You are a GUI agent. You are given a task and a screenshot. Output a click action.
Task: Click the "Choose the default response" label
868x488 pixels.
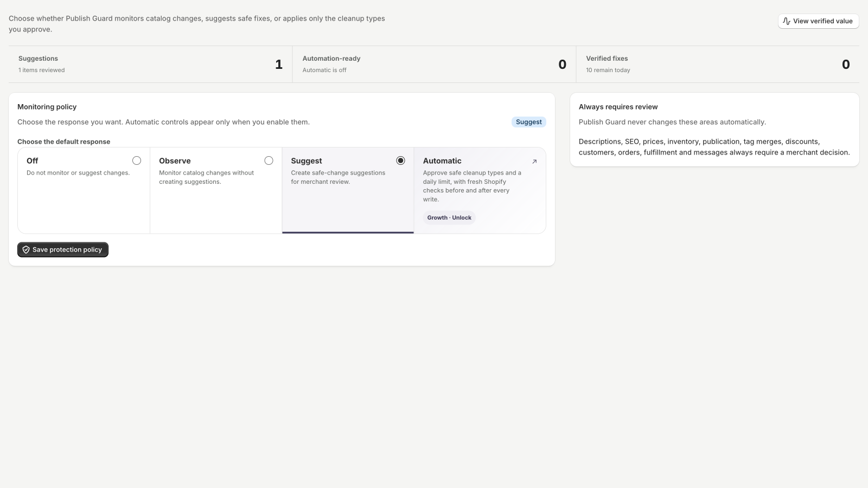pos(64,142)
